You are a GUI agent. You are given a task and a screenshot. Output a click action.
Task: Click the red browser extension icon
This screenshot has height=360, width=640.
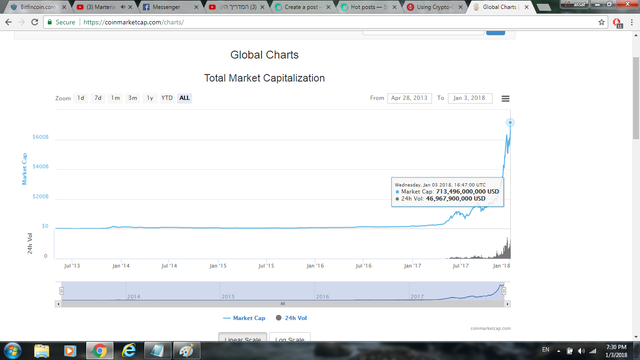(617, 23)
